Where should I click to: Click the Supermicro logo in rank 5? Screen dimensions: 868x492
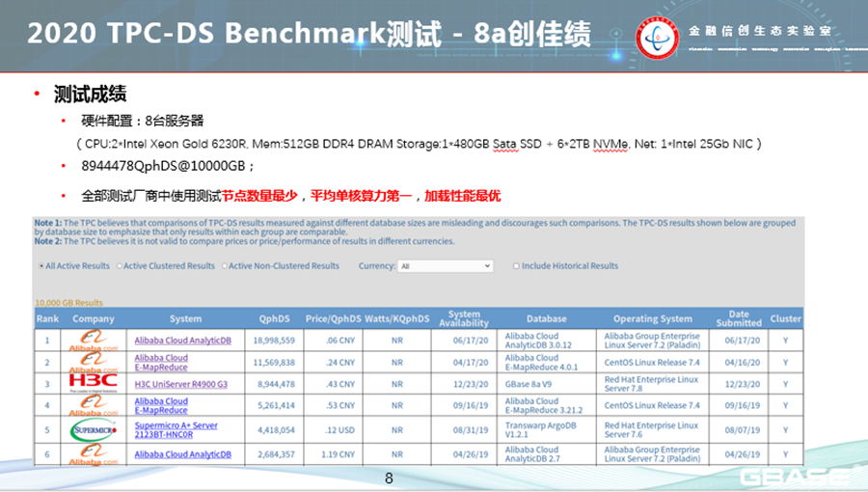93,430
